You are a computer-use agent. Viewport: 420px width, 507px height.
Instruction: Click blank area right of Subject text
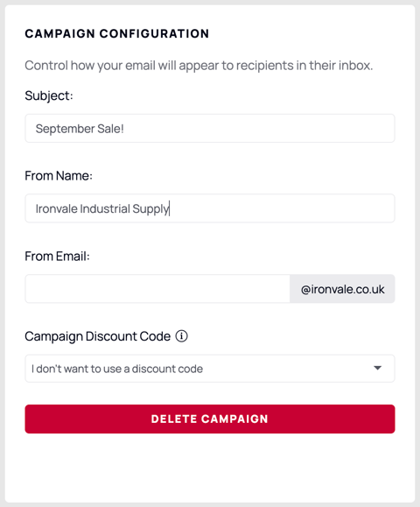258,129
